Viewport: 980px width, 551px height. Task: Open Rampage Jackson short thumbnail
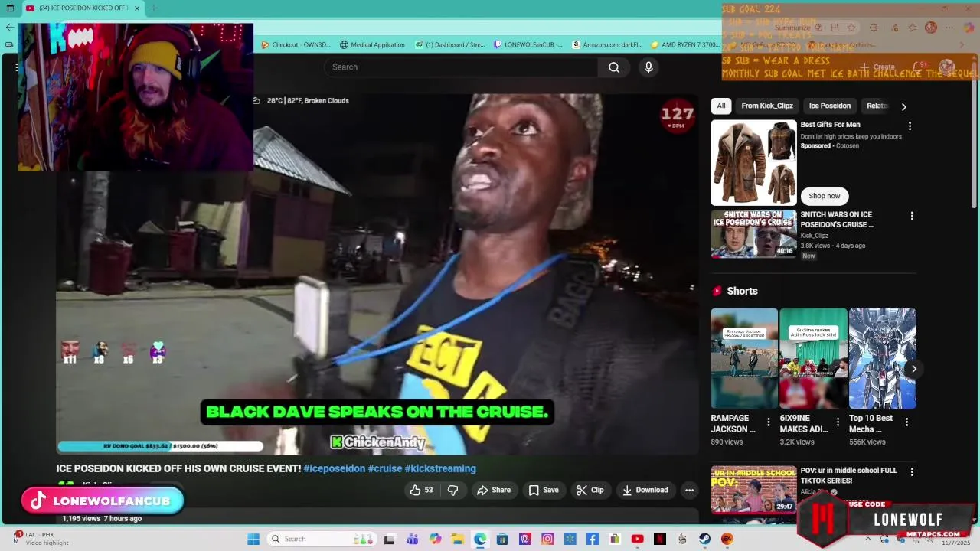tap(744, 358)
